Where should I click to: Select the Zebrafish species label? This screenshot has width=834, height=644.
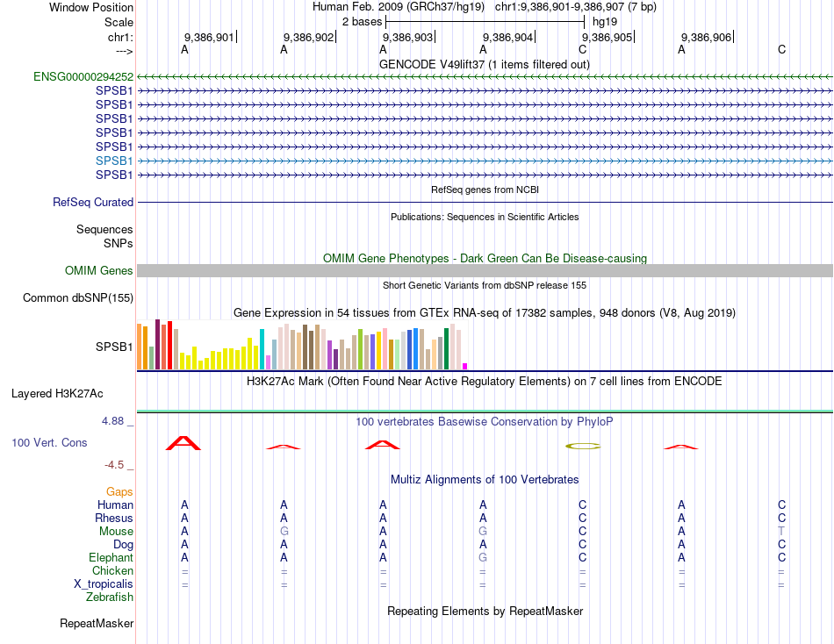coord(110,597)
